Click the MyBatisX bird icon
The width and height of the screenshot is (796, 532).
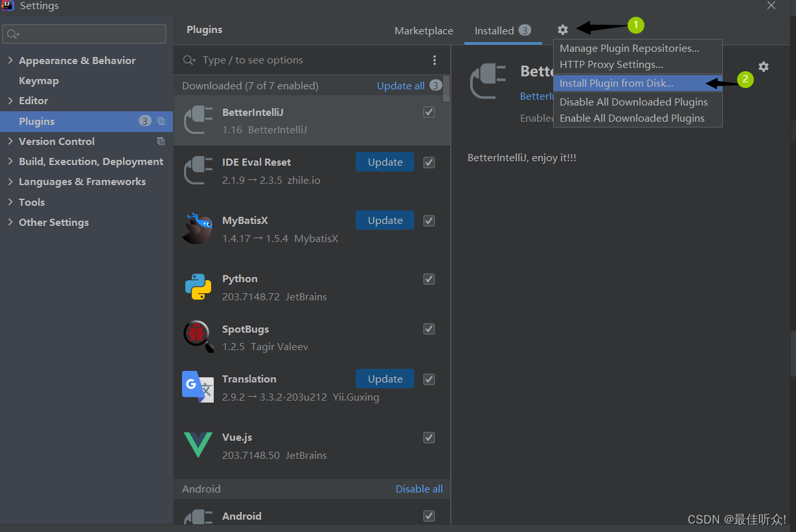pos(198,228)
